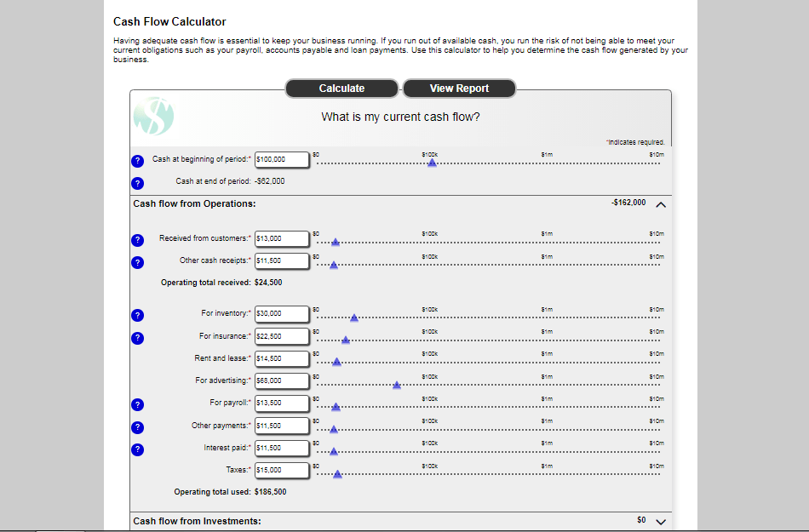Viewport: 809px width, 532px height.
Task: Open help for Other payments
Action: (137, 427)
